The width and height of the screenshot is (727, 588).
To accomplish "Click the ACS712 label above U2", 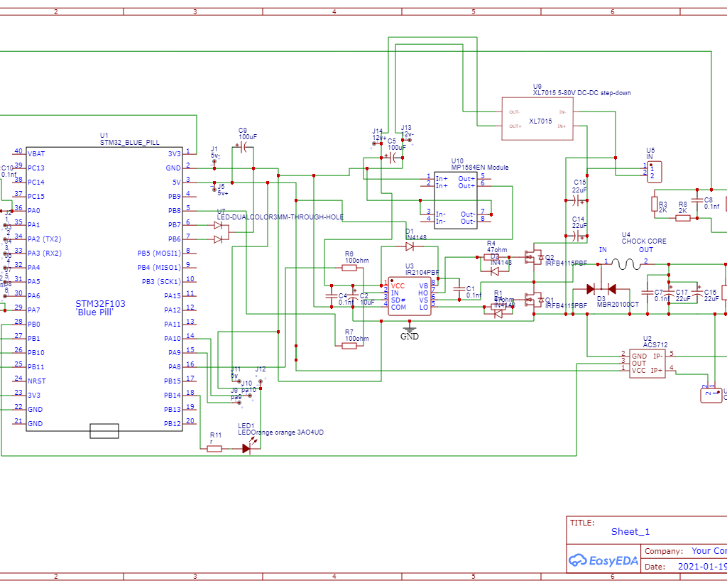I will click(655, 345).
